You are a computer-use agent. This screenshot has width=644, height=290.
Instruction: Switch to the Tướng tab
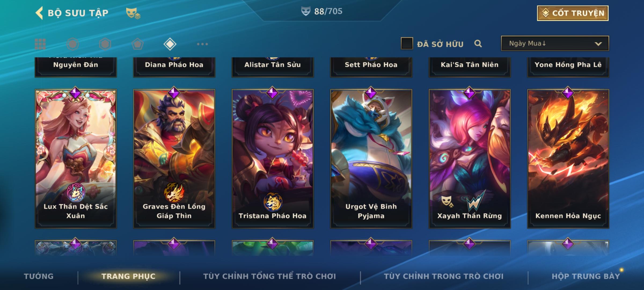[x=39, y=276]
